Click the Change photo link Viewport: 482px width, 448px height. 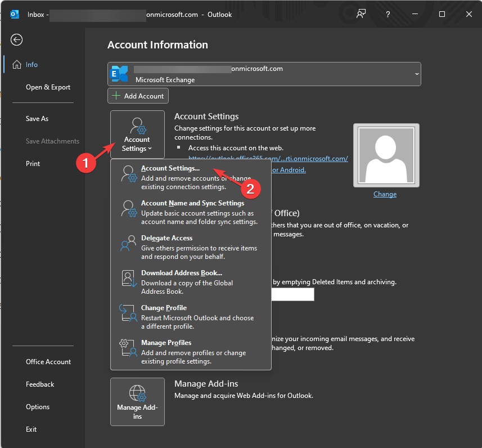tap(385, 194)
